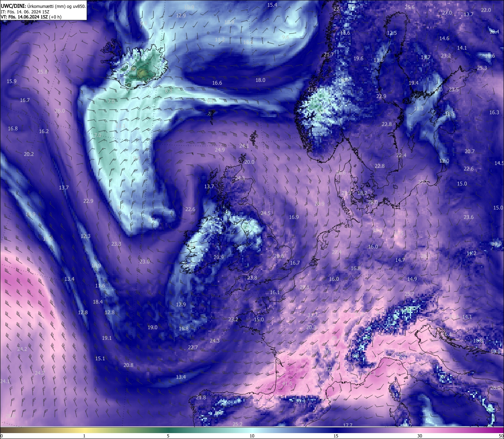The width and height of the screenshot is (504, 439).
Task: Click the 22.4 value on the map
Action: tap(401, 155)
